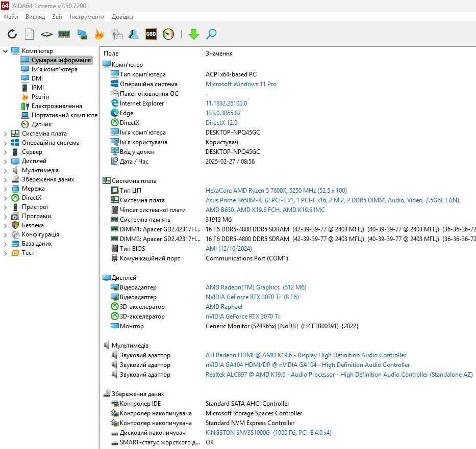
Task: Click the magnifier search icon
Action: click(211, 34)
